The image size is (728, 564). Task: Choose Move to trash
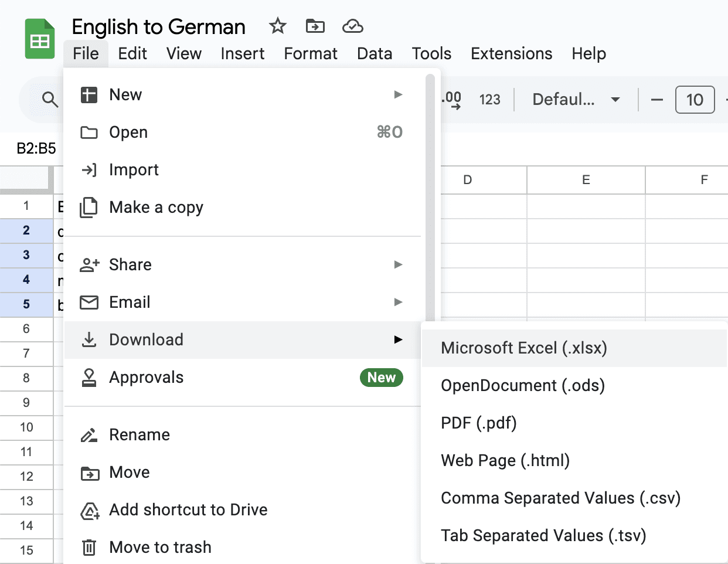(x=160, y=548)
